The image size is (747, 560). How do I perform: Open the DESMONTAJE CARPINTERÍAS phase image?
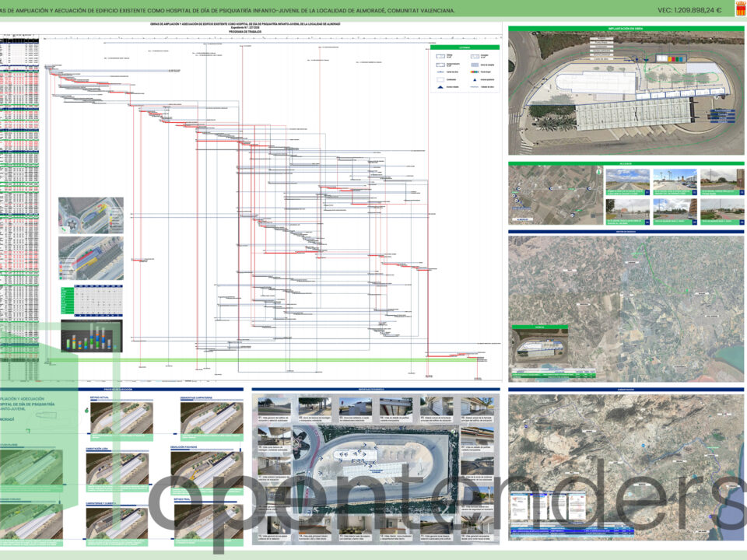pos(212,418)
